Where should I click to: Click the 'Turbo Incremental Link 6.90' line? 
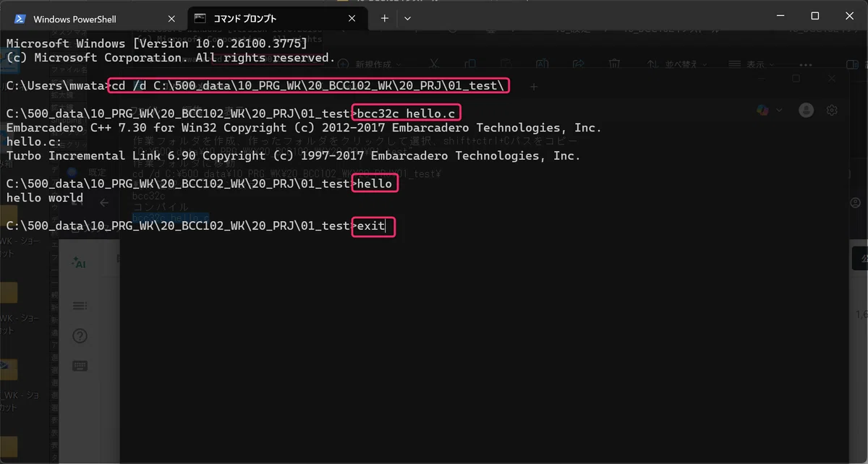point(293,155)
